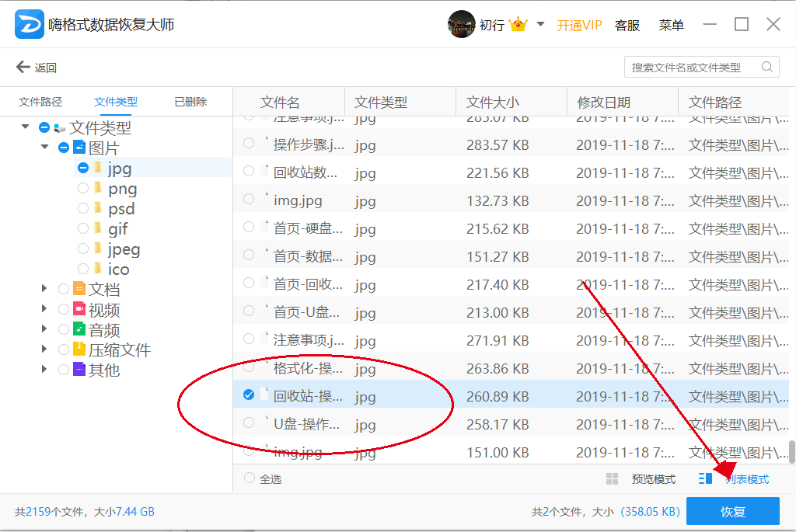Click the 开通VIP link
Viewport: 796px width, 532px height.
[579, 26]
